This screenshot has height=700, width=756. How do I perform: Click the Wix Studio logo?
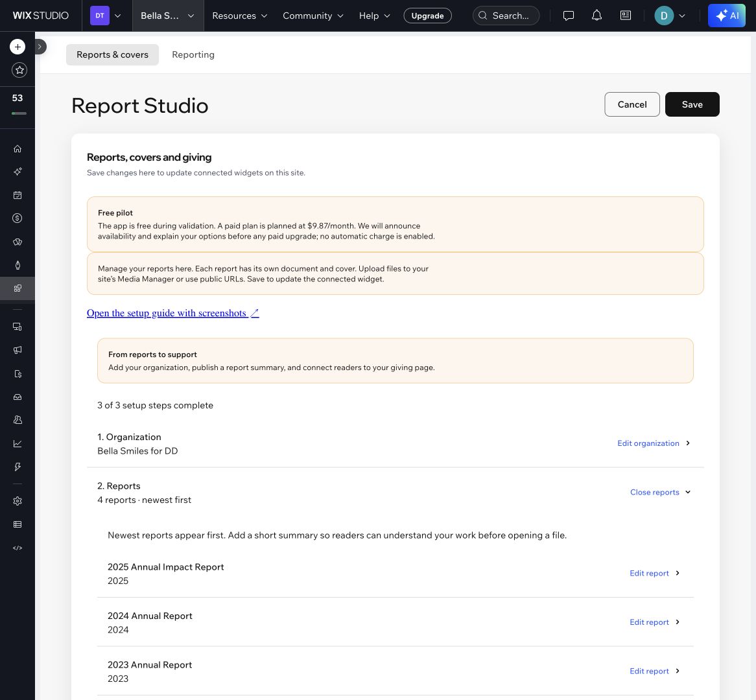(40, 16)
